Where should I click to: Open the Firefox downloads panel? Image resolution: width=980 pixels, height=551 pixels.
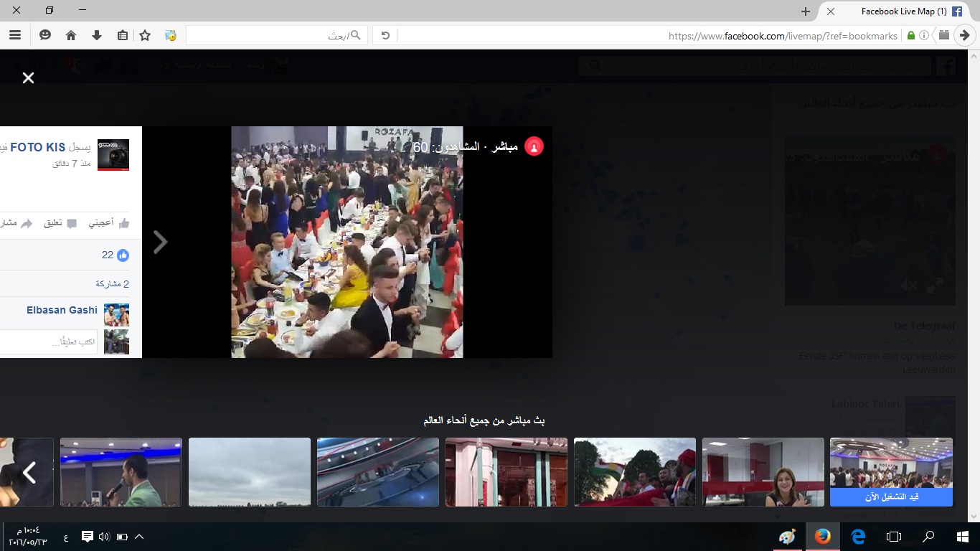pos(97,35)
